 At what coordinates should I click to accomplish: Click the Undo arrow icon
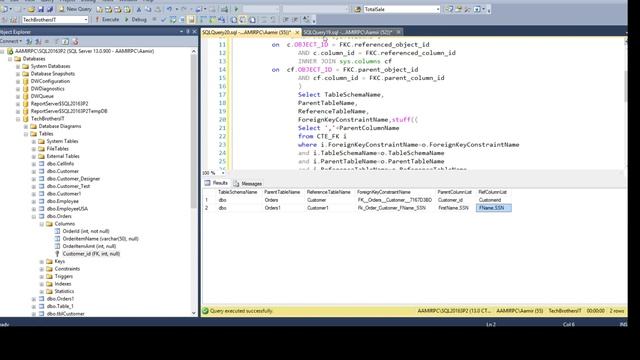(x=169, y=9)
